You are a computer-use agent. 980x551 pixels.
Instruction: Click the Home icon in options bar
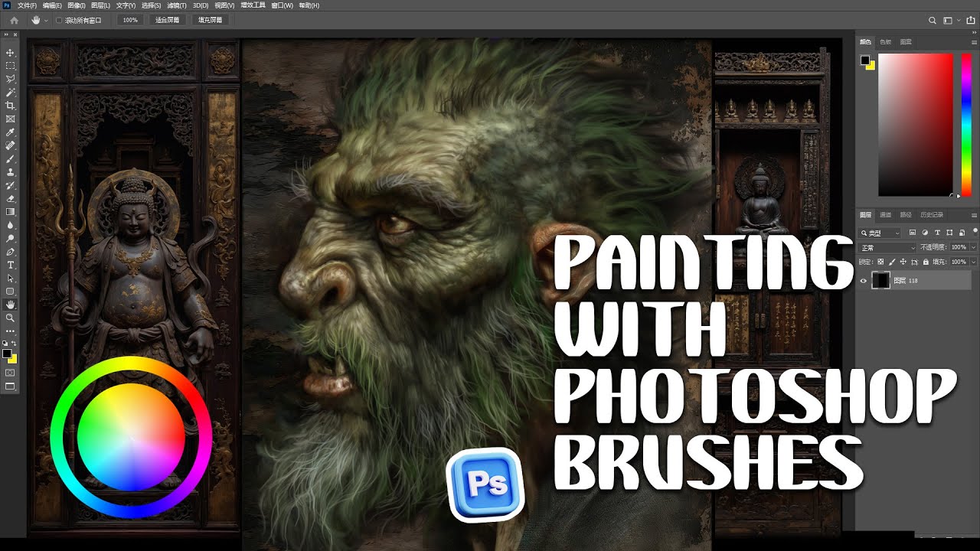pyautogui.click(x=14, y=20)
